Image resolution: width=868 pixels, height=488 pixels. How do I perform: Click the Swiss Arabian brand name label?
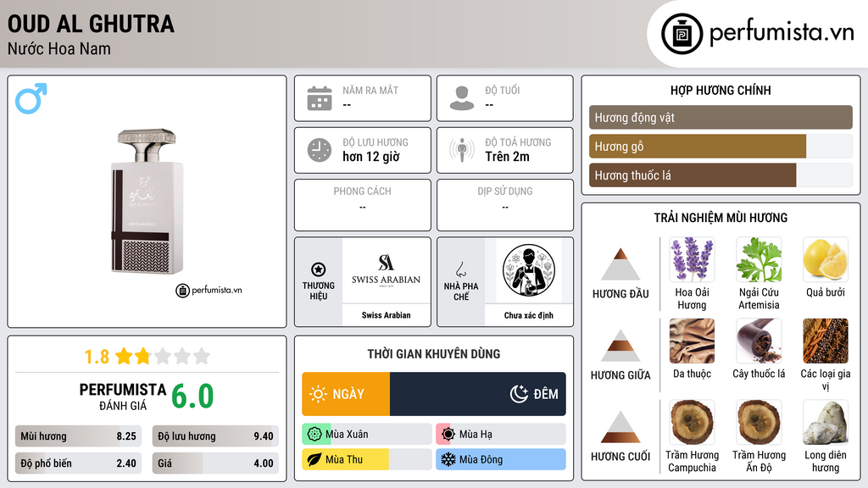(x=386, y=315)
